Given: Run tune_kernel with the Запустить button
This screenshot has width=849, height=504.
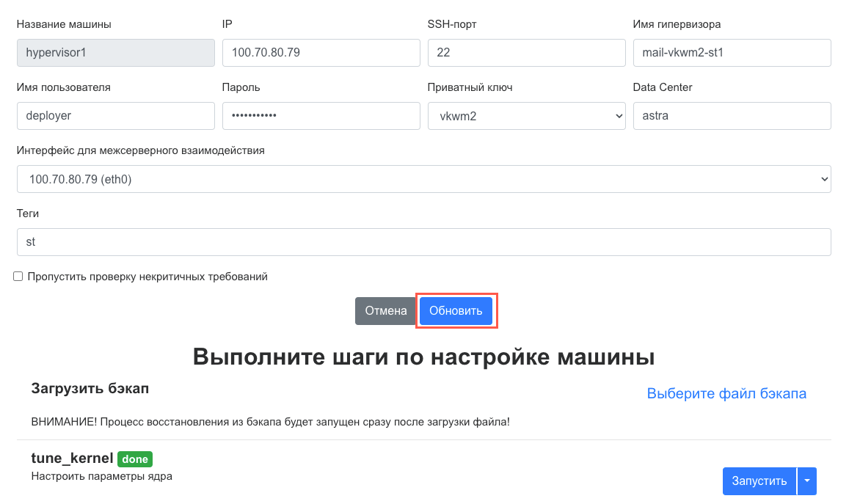Looking at the screenshot, I should pos(759,481).
